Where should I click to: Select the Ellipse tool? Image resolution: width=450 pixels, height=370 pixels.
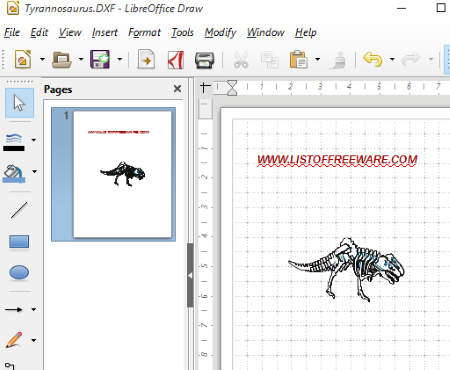click(x=19, y=272)
